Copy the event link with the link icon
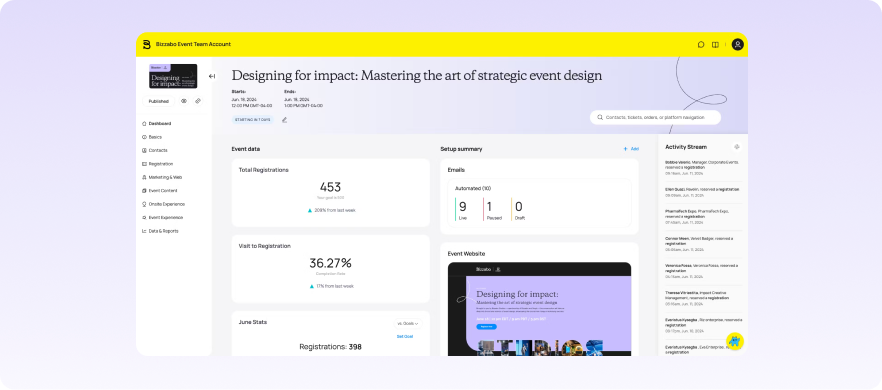Image resolution: width=882 pixels, height=390 pixels. click(198, 101)
